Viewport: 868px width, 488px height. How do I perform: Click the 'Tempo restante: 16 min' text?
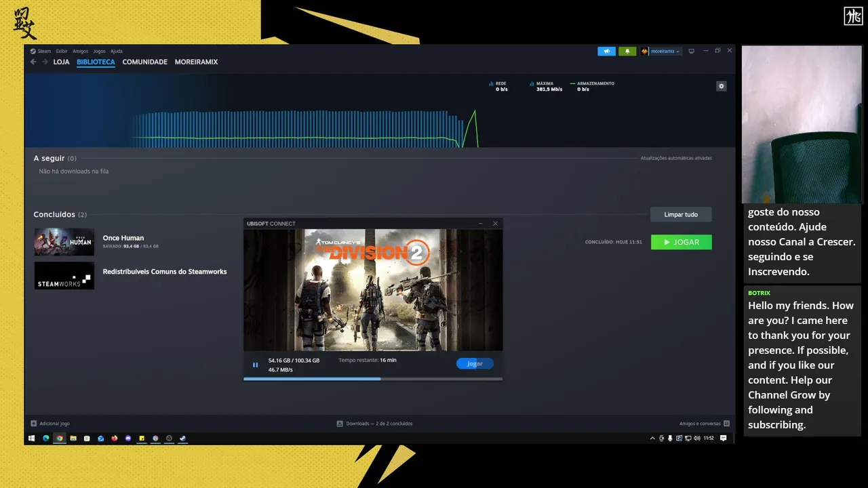pos(368,360)
